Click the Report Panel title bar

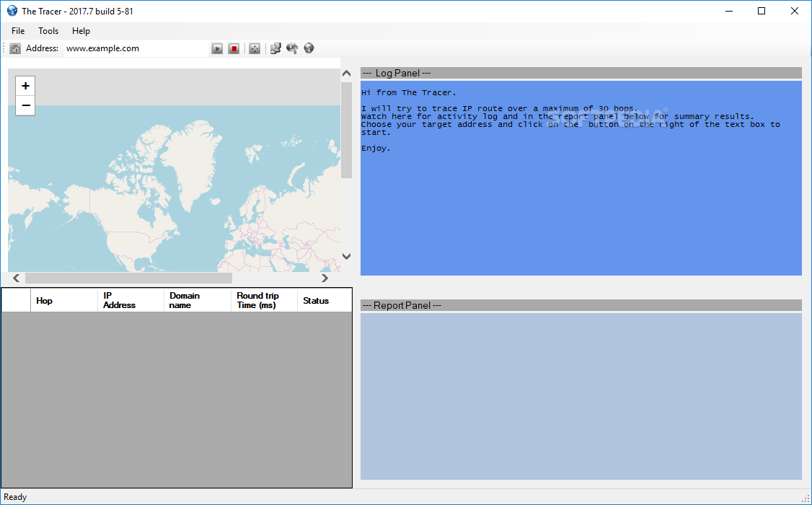[x=581, y=306]
